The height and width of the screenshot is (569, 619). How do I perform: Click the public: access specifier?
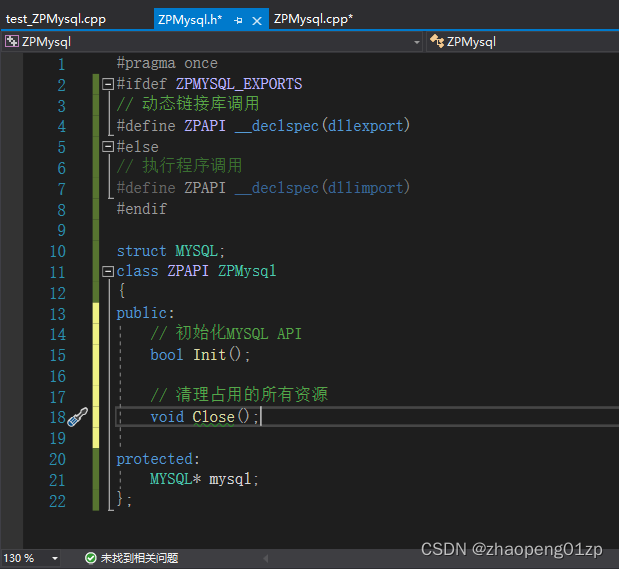(145, 313)
